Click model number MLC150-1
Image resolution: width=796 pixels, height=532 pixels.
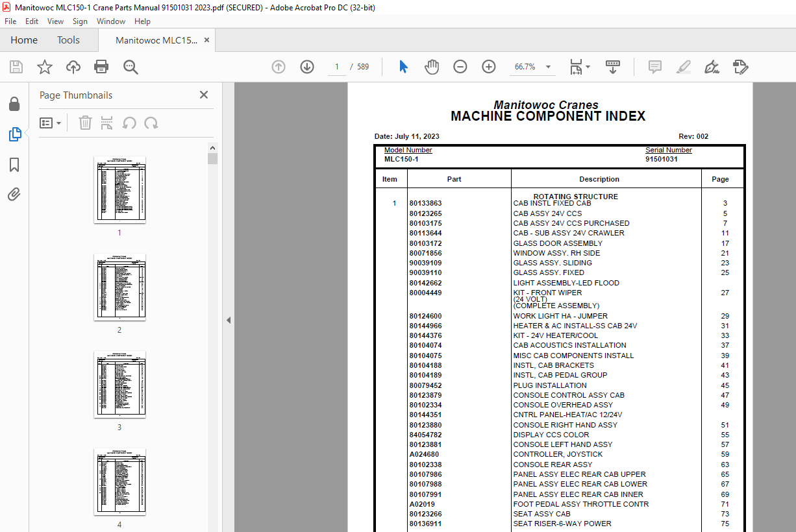(401, 159)
